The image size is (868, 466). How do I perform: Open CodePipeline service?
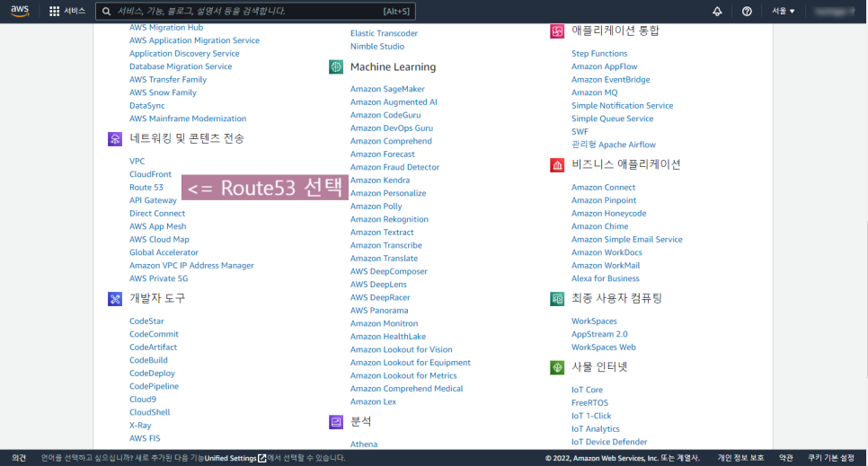click(x=154, y=386)
